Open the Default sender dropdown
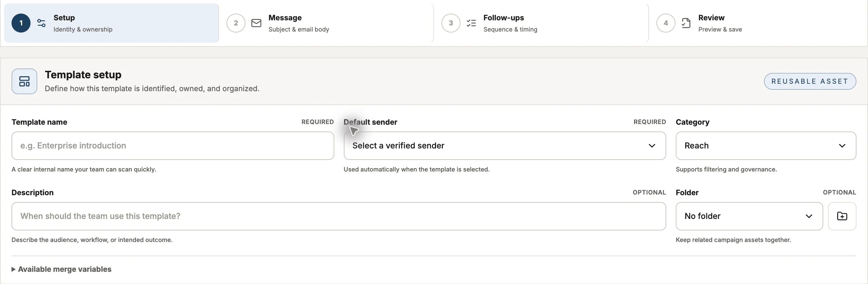The image size is (868, 284). pos(505,146)
